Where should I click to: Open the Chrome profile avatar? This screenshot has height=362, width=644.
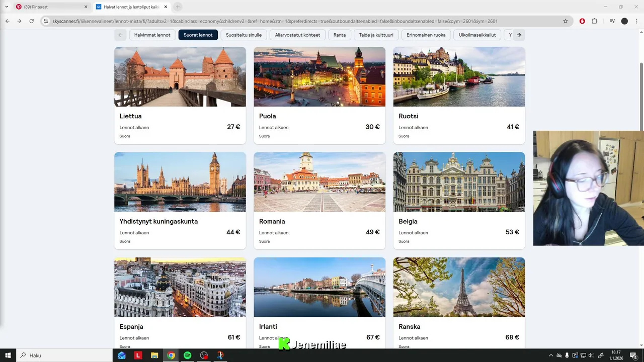tap(624, 21)
